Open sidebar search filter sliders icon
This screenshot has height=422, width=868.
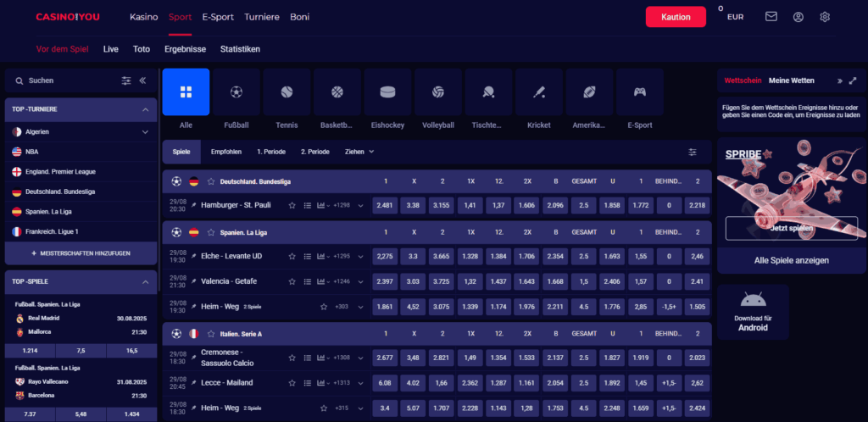tap(126, 81)
